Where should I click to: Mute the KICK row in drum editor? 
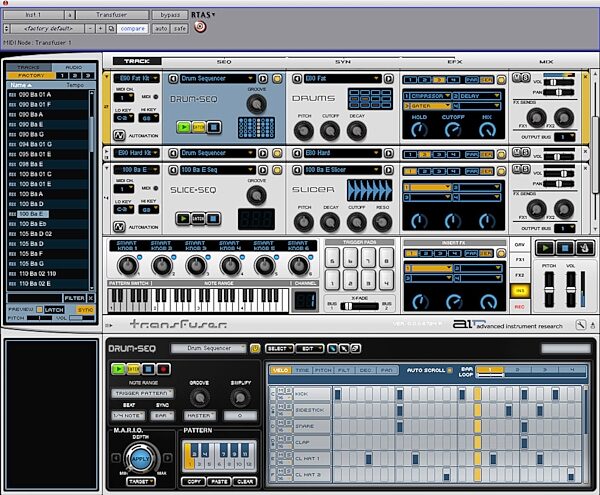coord(280,390)
